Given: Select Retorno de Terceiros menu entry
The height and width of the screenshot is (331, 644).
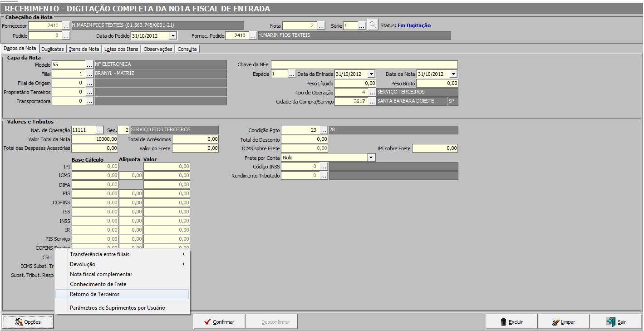Looking at the screenshot, I should click(x=95, y=294).
